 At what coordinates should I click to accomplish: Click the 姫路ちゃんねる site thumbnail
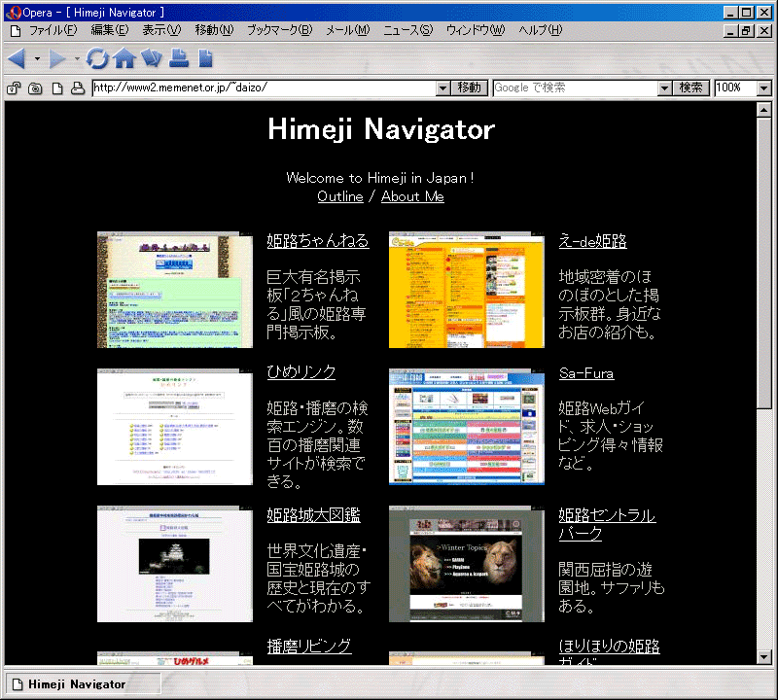tap(175, 290)
